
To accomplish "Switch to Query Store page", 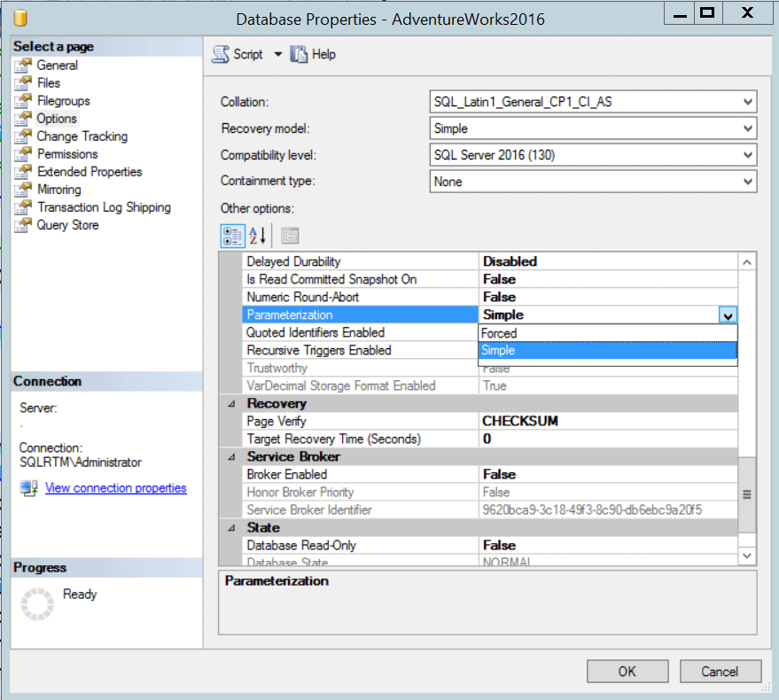I will (67, 225).
